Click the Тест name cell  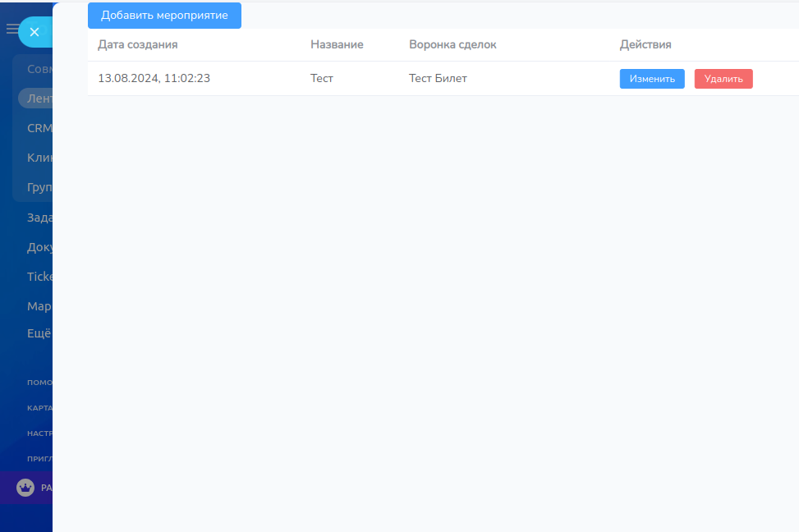(x=322, y=78)
